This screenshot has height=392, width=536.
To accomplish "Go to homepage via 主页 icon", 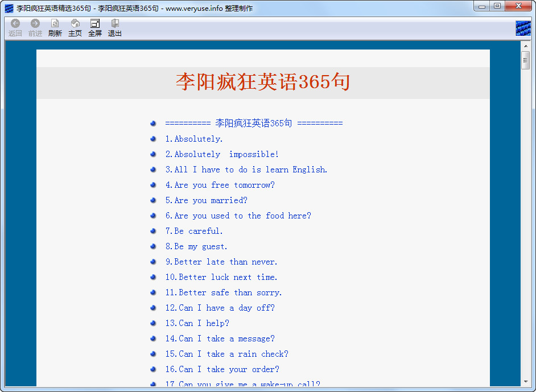I will [x=75, y=28].
